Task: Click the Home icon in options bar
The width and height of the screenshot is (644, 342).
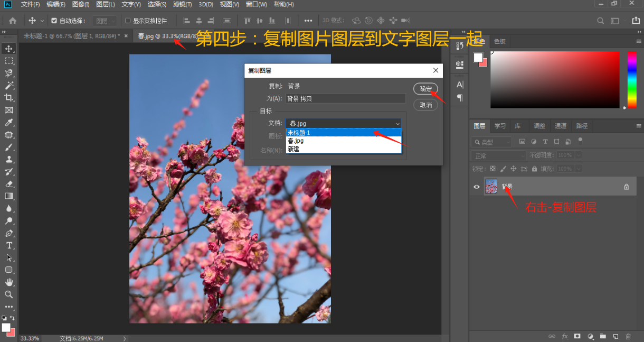Action: pyautogui.click(x=13, y=21)
